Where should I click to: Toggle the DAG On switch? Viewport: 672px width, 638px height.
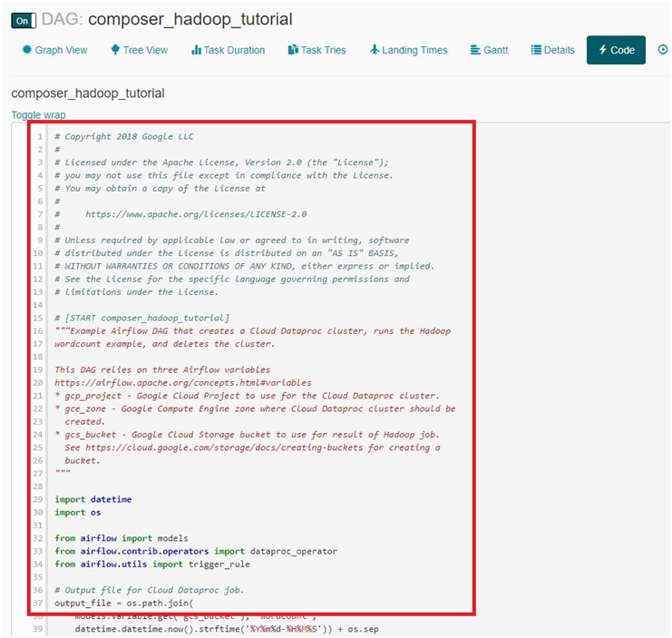(24, 21)
